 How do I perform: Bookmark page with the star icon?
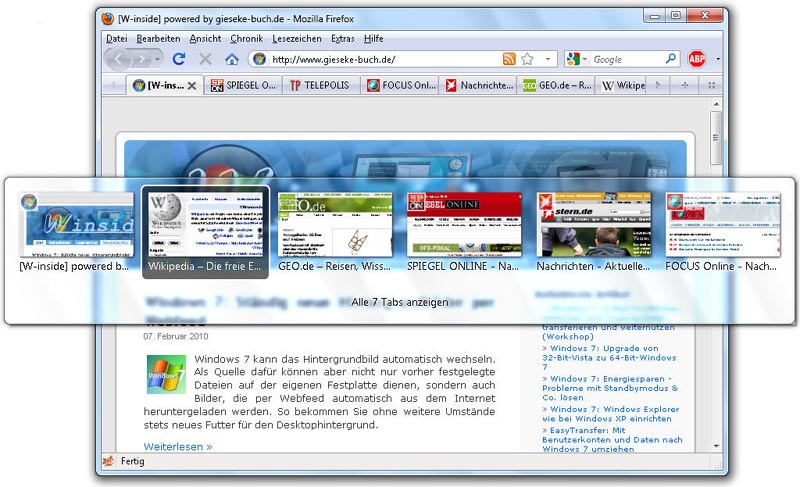click(527, 60)
